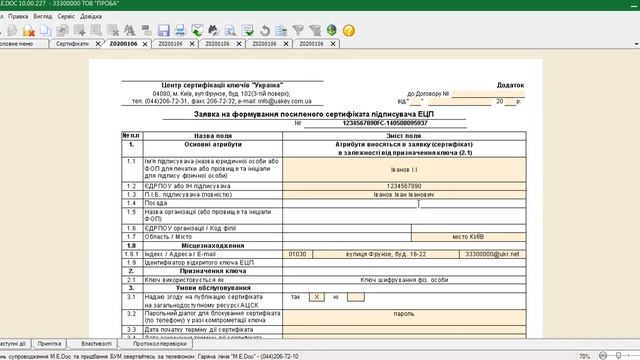Image resolution: width=640 pixels, height=360 pixels.
Task: Check the 'так' consent checkbox
Action: click(317, 297)
